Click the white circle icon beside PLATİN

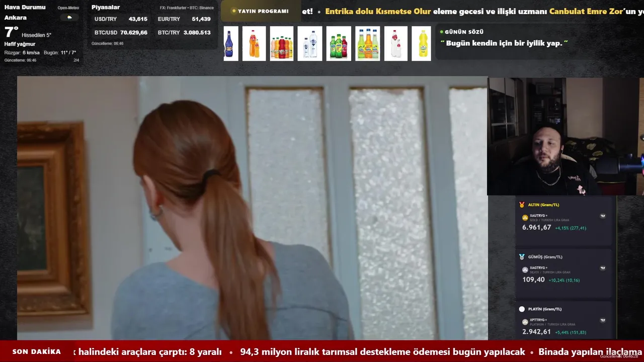522,309
